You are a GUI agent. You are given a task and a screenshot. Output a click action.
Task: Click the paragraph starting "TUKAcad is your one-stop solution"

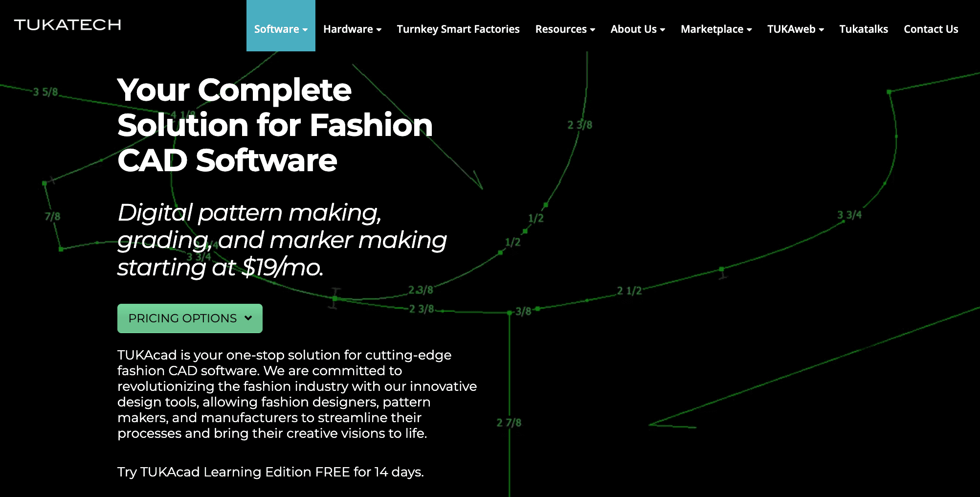click(297, 394)
